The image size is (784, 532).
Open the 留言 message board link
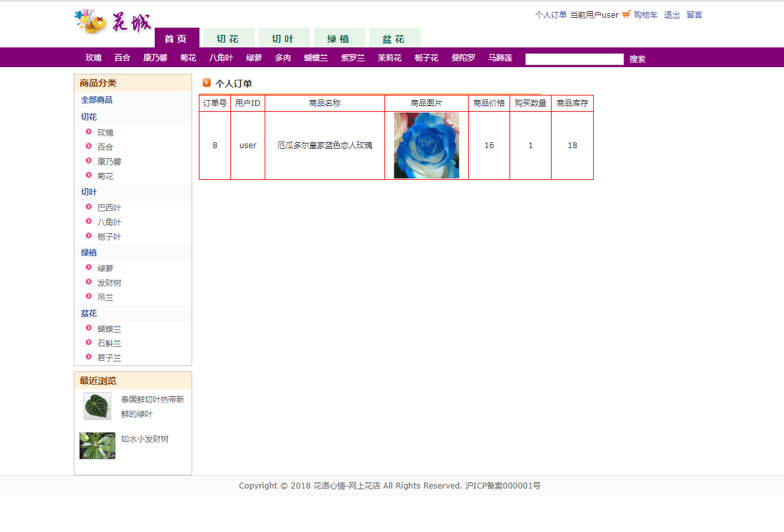(x=694, y=14)
